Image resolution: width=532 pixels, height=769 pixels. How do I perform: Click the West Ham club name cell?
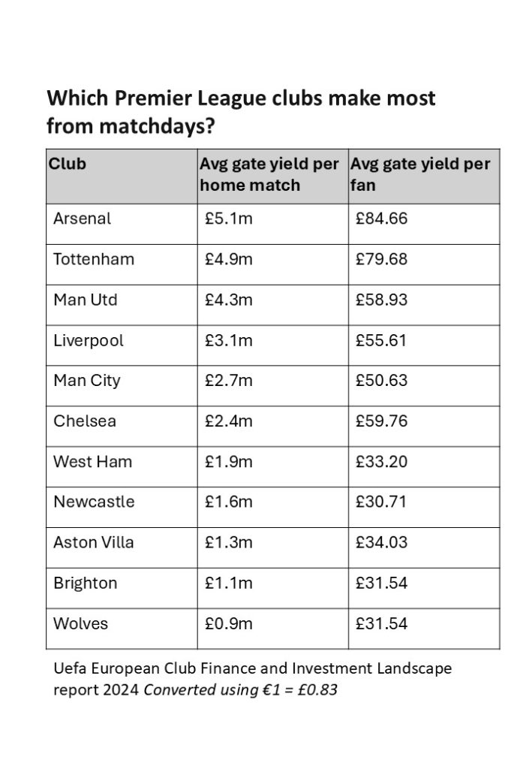[x=92, y=462]
